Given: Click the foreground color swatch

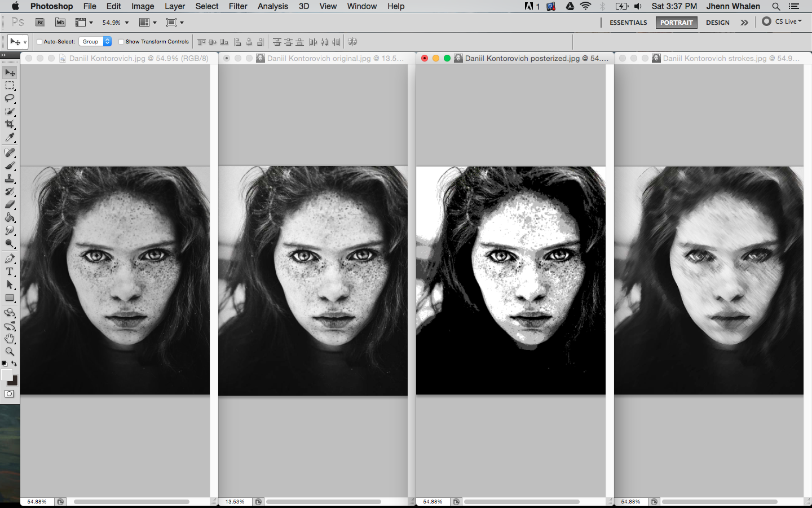Looking at the screenshot, I should pyautogui.click(x=6, y=375).
